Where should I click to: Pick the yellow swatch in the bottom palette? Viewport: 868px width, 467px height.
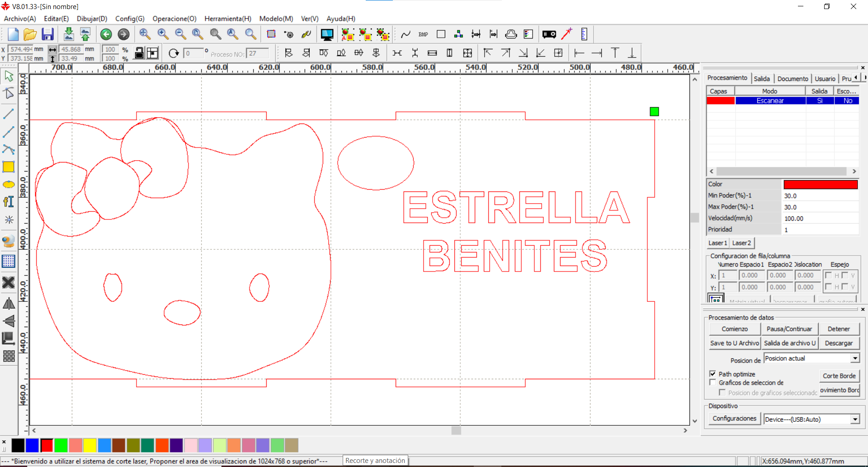90,445
